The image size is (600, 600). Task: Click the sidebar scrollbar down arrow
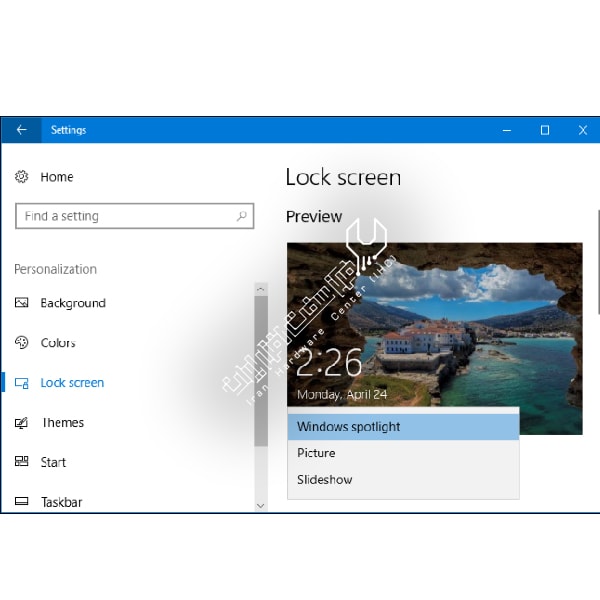tap(261, 505)
